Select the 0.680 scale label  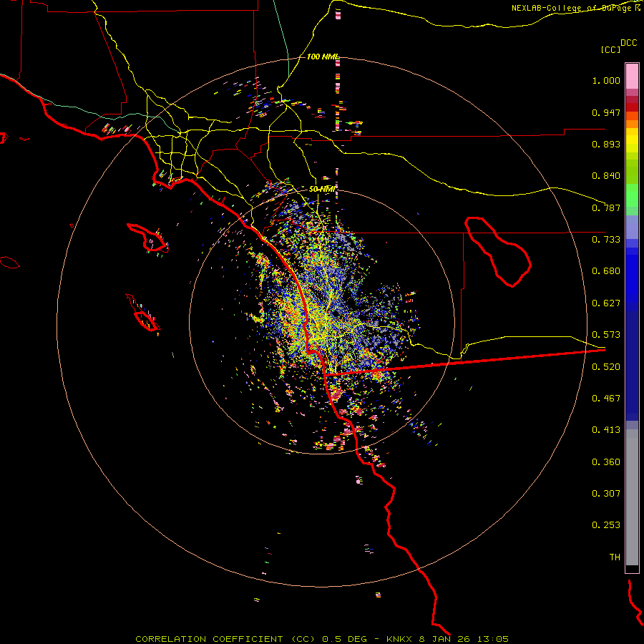606,271
